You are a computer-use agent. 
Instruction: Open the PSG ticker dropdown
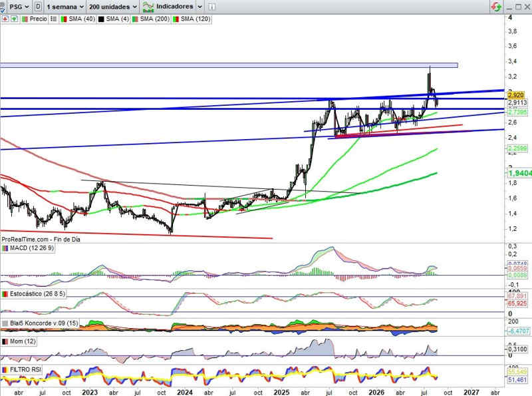coord(19,7)
